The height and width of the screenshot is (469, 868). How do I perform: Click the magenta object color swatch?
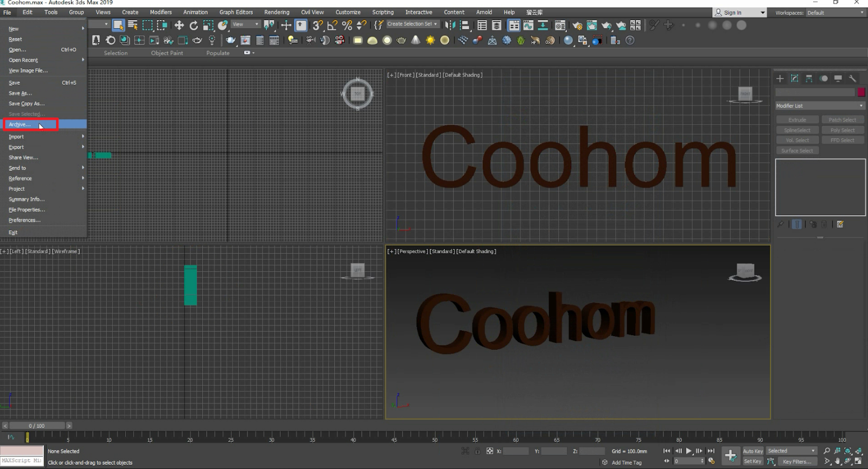click(x=861, y=93)
